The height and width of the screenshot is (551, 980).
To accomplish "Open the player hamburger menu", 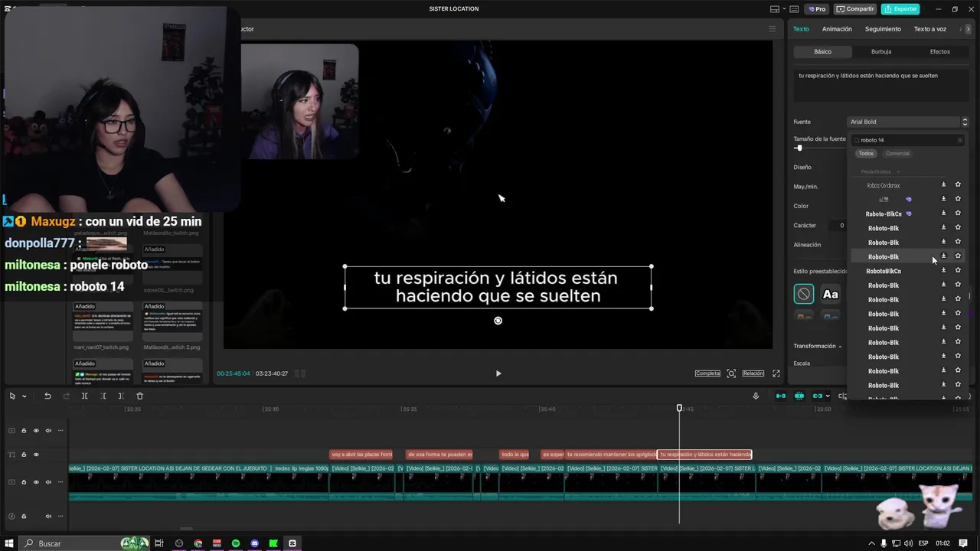I will click(772, 29).
